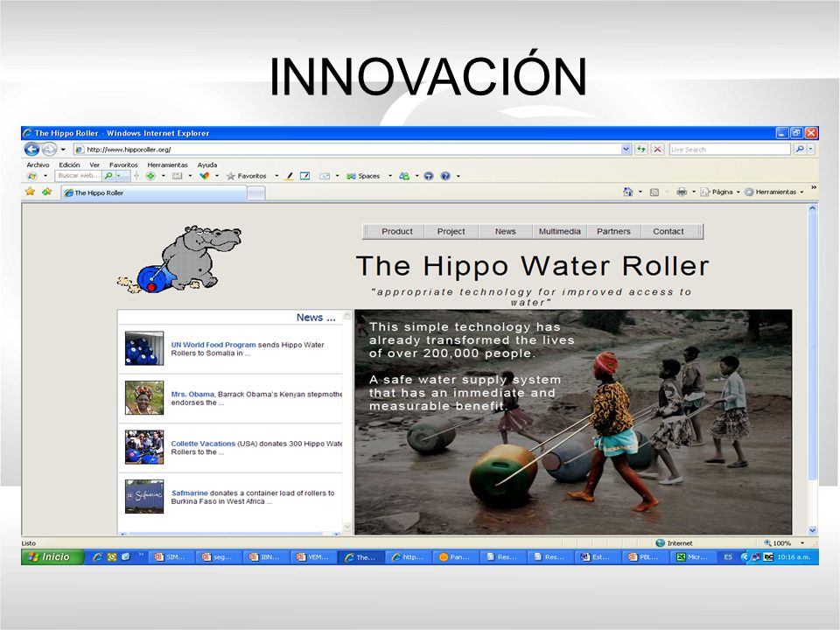Screen dimensions: 840x630
Task: Click the Inicio start button
Action: tap(52, 557)
